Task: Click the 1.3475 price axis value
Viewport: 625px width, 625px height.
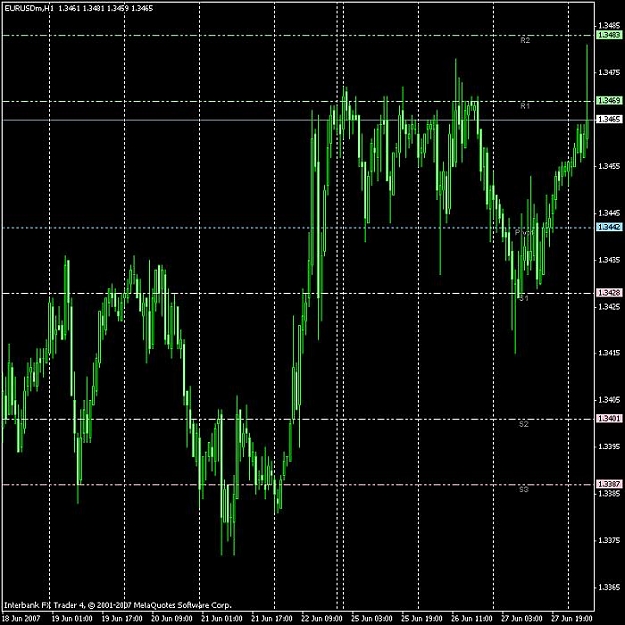Action: (x=609, y=72)
